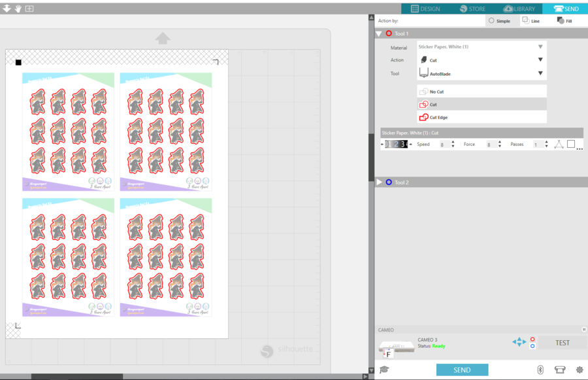Click the machine/roll feeder icon
The height and width of the screenshot is (380, 588).
(561, 370)
